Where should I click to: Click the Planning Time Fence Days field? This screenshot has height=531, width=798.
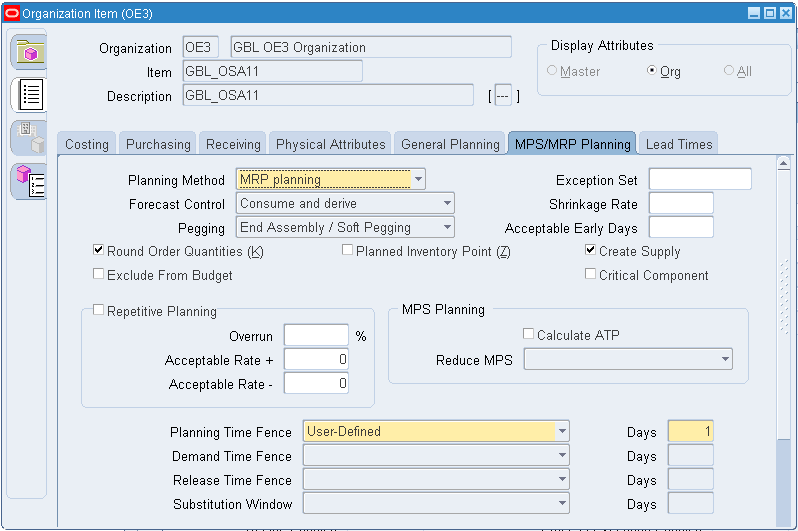pyautogui.click(x=691, y=431)
